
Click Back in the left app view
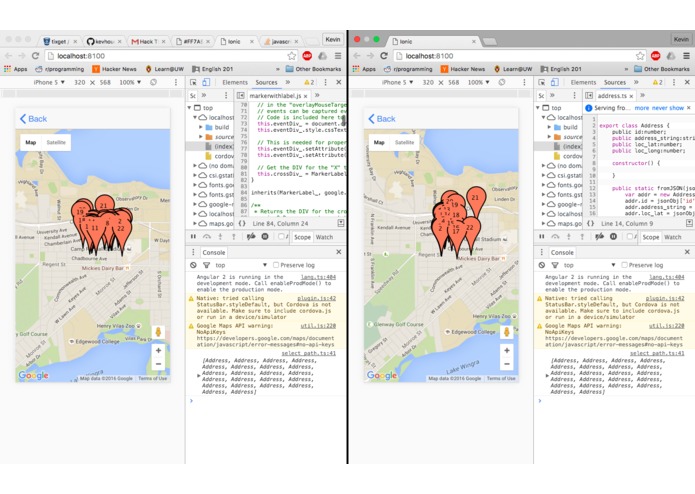pos(33,119)
